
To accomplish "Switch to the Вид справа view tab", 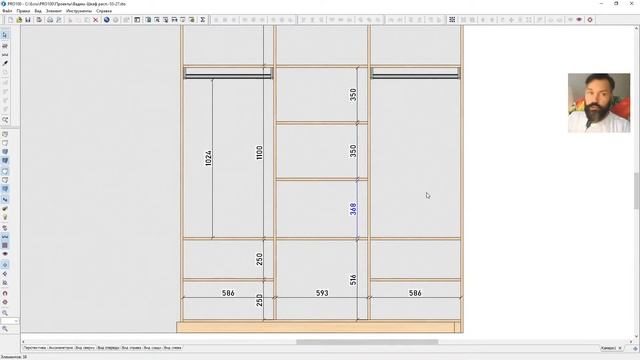I will pyautogui.click(x=131, y=348).
